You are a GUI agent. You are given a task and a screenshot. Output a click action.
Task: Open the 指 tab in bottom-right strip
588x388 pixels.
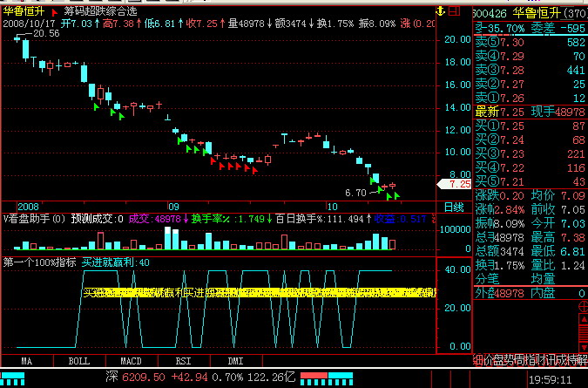[531, 360]
